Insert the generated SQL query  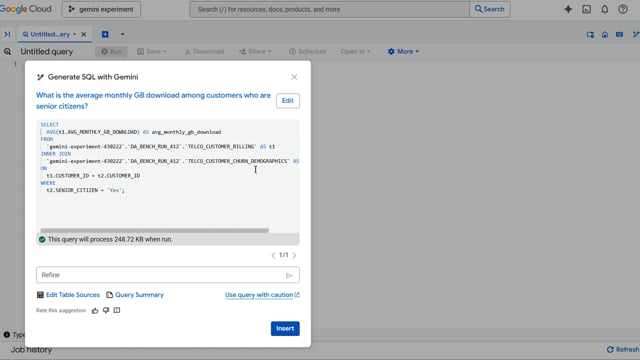285,329
